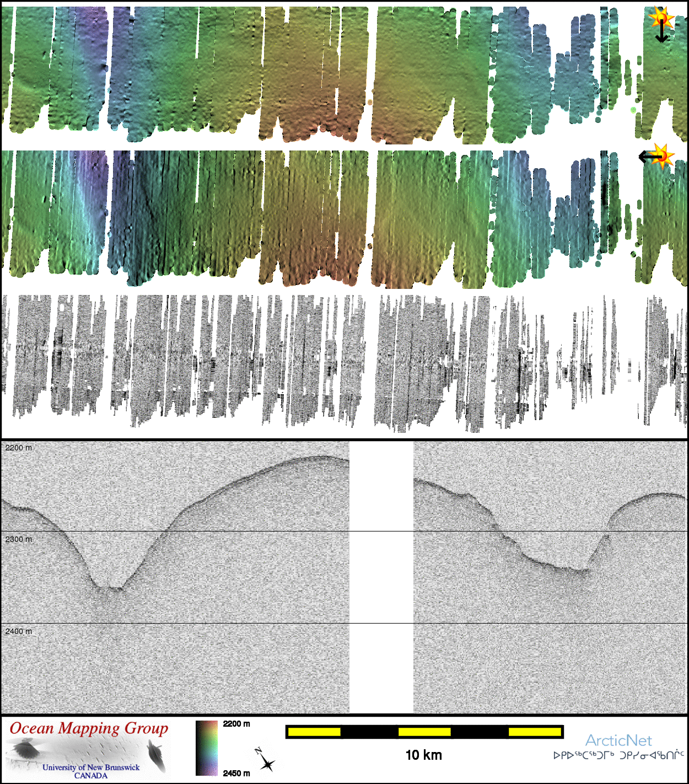The width and height of the screenshot is (689, 784).
Task: Click the 10 km scale bar label
Action: coord(423,755)
